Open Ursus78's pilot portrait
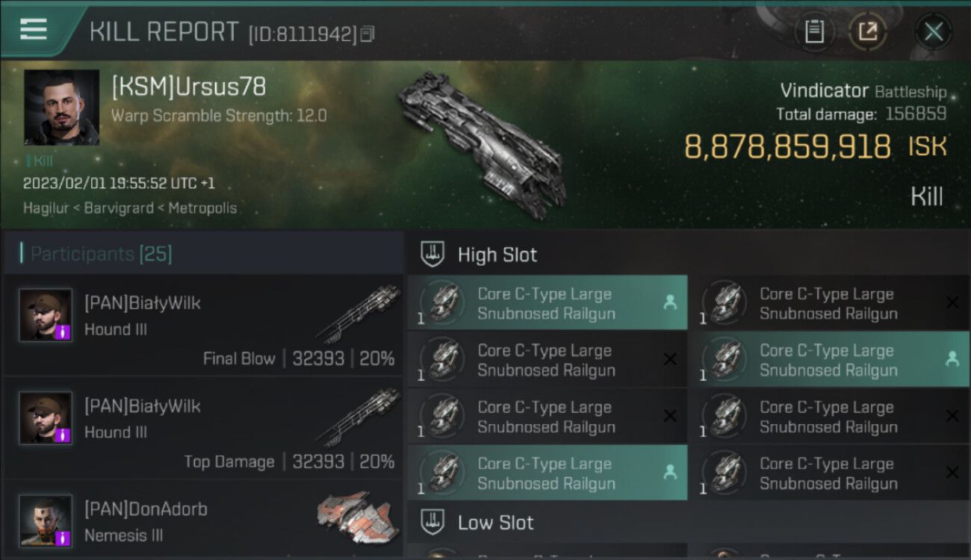This screenshot has width=971, height=560. [x=61, y=108]
